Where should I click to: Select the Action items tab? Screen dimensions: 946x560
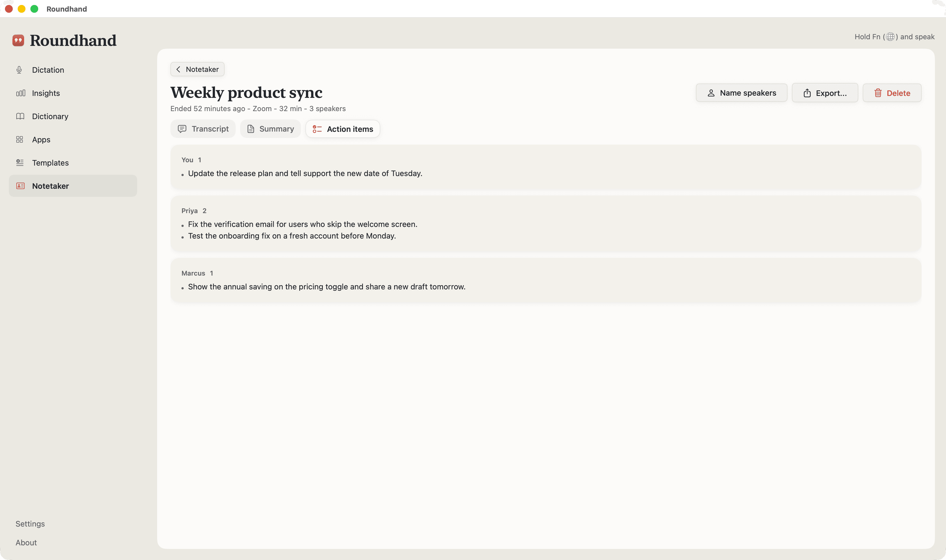342,129
